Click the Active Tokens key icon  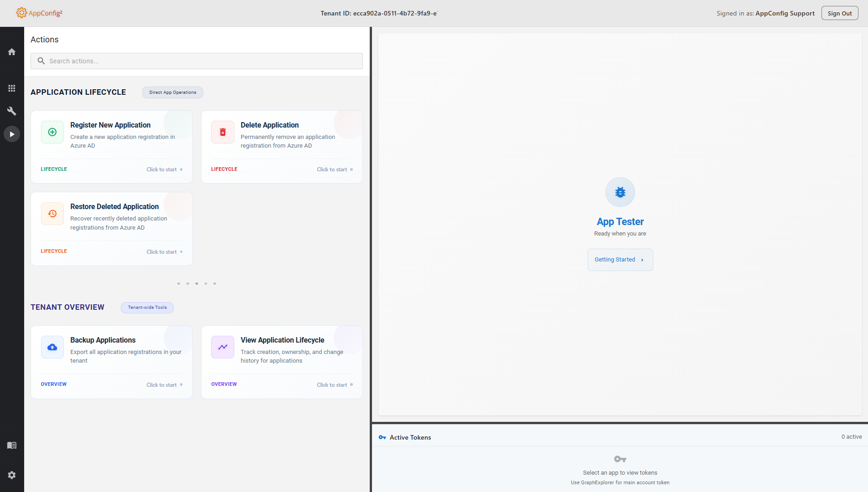(382, 437)
